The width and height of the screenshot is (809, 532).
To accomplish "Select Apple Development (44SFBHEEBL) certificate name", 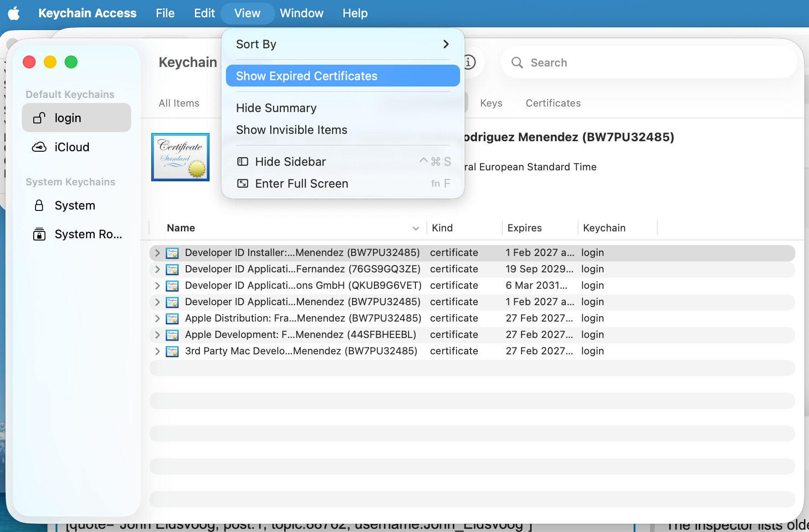I will (301, 335).
